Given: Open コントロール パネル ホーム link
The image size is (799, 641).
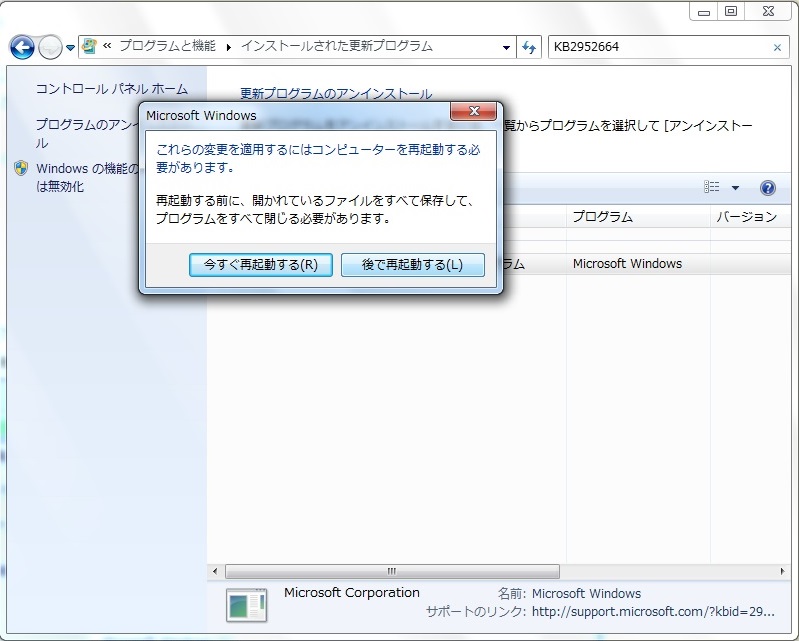Looking at the screenshot, I should (112, 89).
